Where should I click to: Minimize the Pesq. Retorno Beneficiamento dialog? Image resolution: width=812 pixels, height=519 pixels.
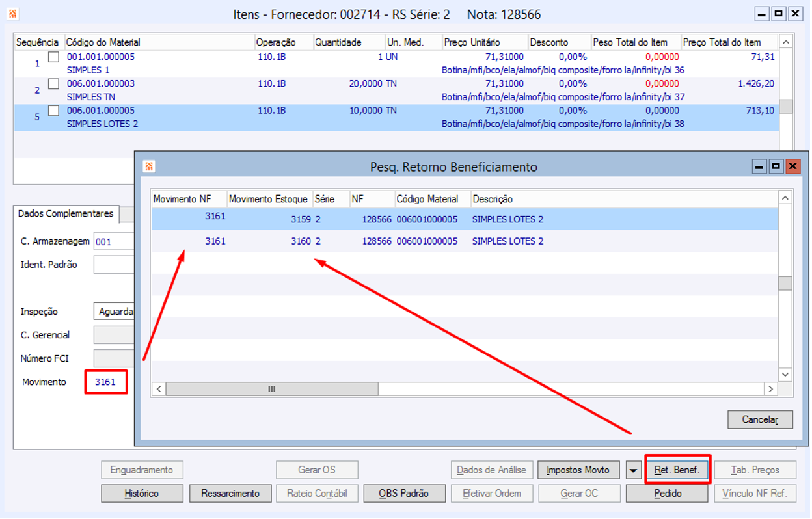[759, 166]
